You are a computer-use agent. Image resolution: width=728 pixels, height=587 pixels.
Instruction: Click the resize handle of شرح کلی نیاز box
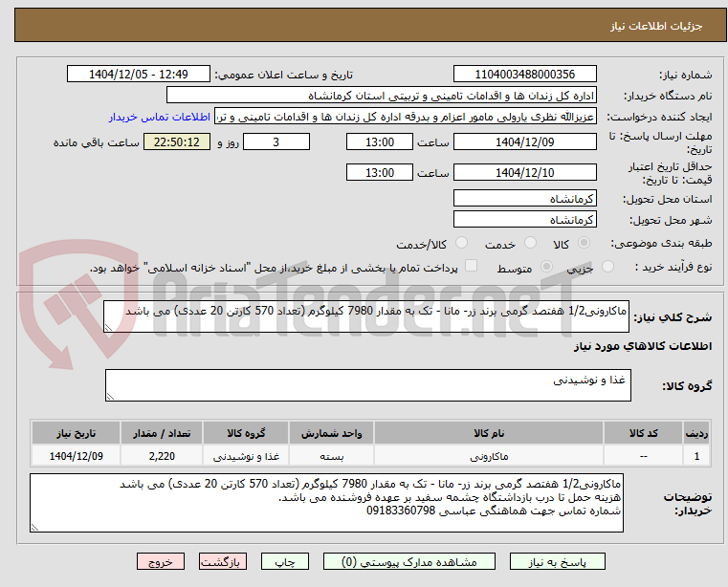point(109,328)
